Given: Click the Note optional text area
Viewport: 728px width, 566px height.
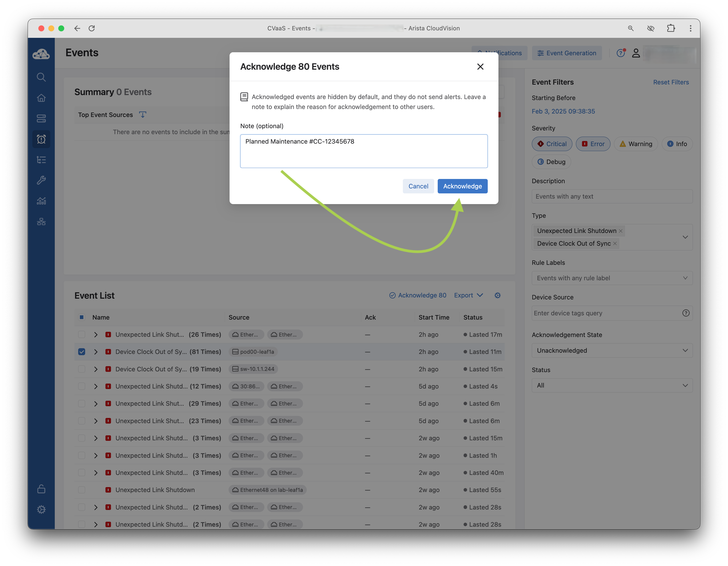Looking at the screenshot, I should pyautogui.click(x=364, y=151).
